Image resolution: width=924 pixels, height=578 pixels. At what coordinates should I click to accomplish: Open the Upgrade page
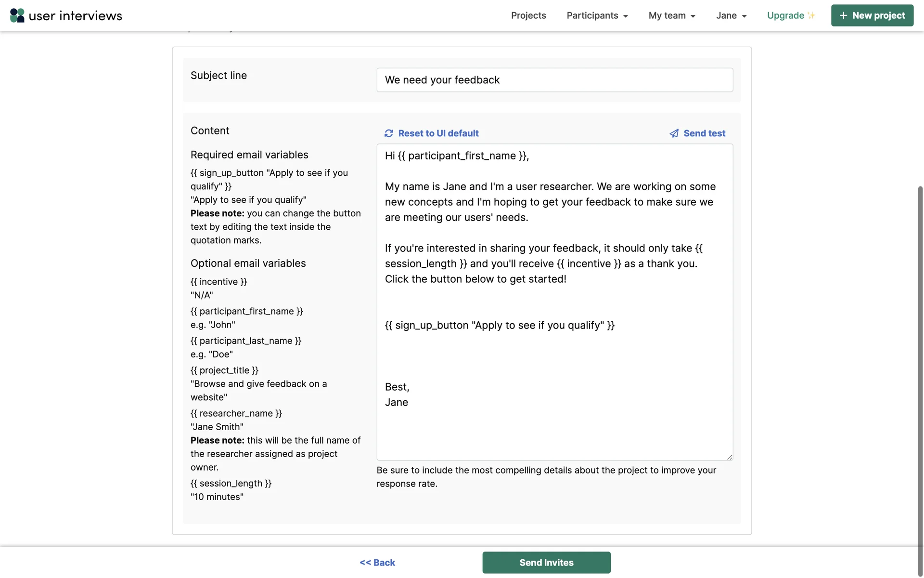point(785,15)
